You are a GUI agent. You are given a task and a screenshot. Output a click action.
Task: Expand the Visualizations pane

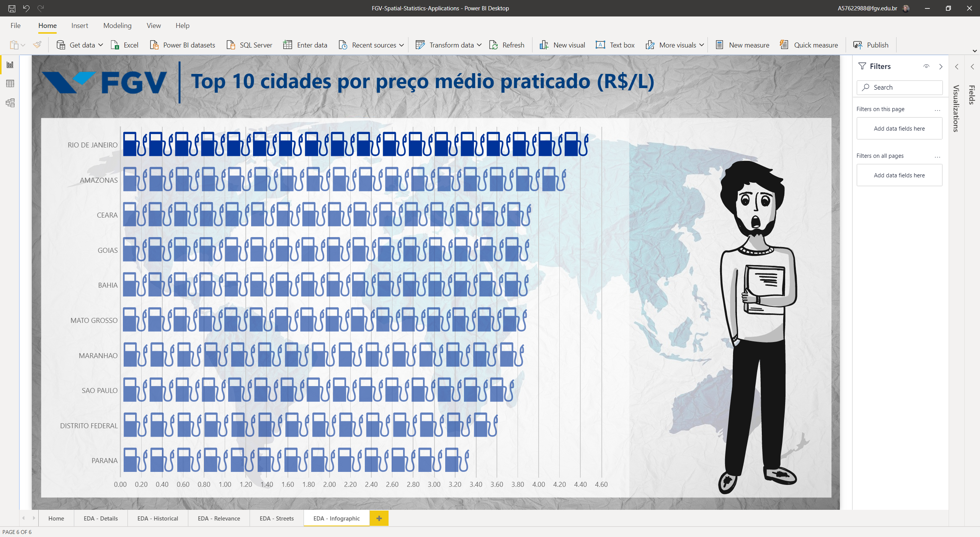coord(957,66)
